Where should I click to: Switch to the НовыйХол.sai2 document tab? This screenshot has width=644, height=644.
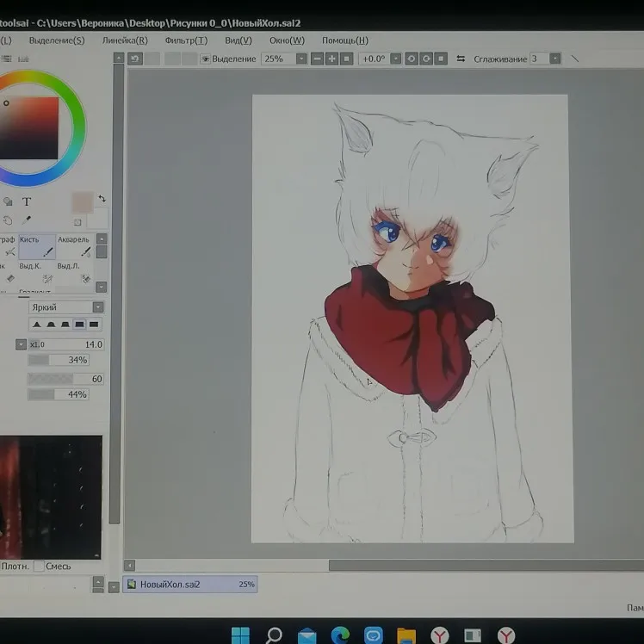190,584
